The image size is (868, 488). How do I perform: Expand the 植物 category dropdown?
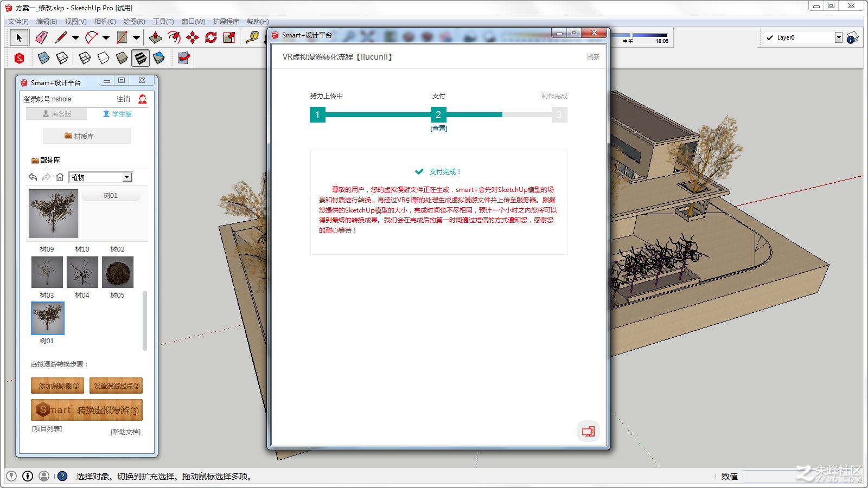(x=127, y=177)
